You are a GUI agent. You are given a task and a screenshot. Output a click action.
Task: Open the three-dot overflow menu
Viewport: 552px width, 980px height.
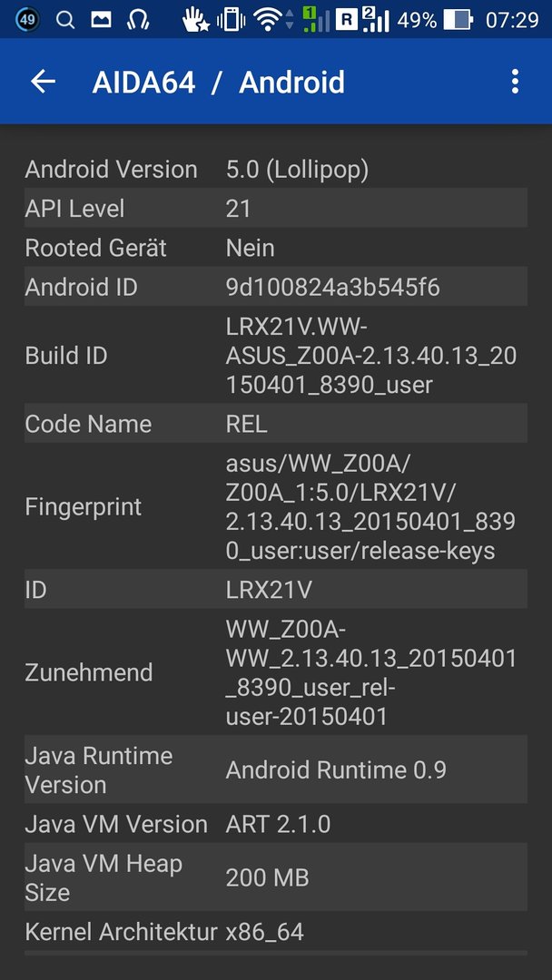(x=515, y=82)
